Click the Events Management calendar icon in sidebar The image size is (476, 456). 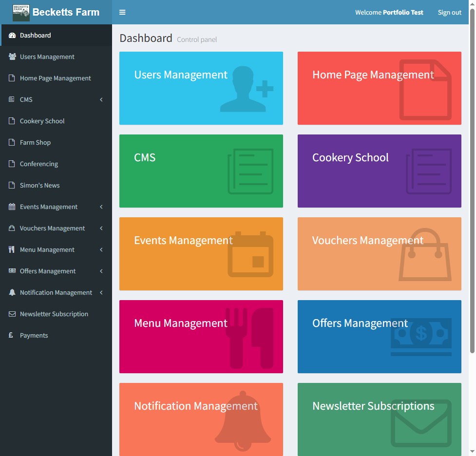(12, 207)
